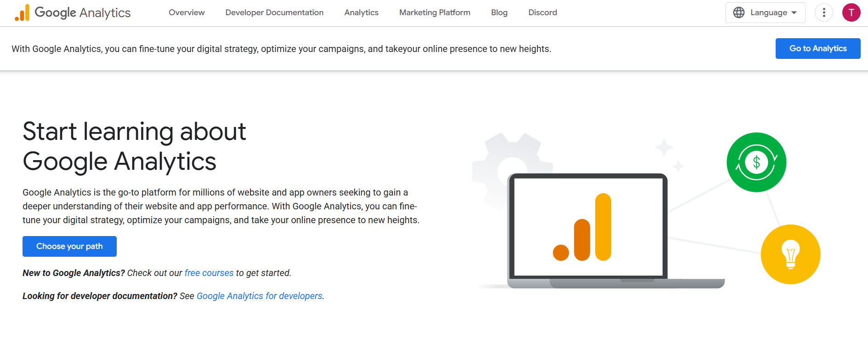Open Marketing Platform in the navigation
The image size is (868, 346).
435,12
